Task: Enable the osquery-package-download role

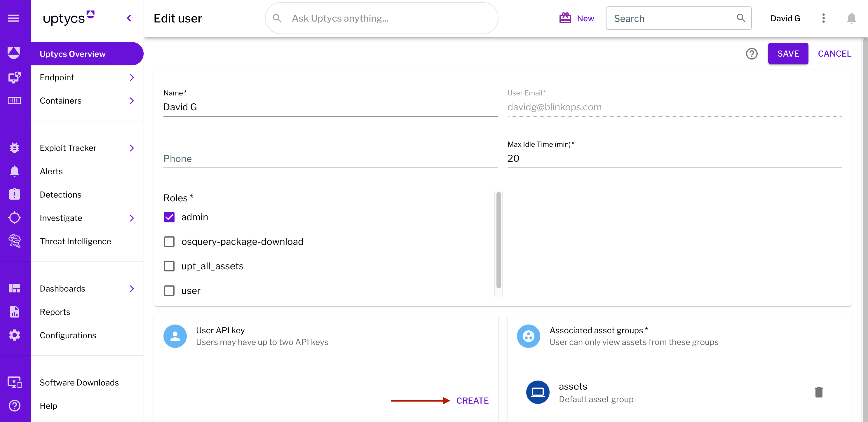Action: coord(169,242)
